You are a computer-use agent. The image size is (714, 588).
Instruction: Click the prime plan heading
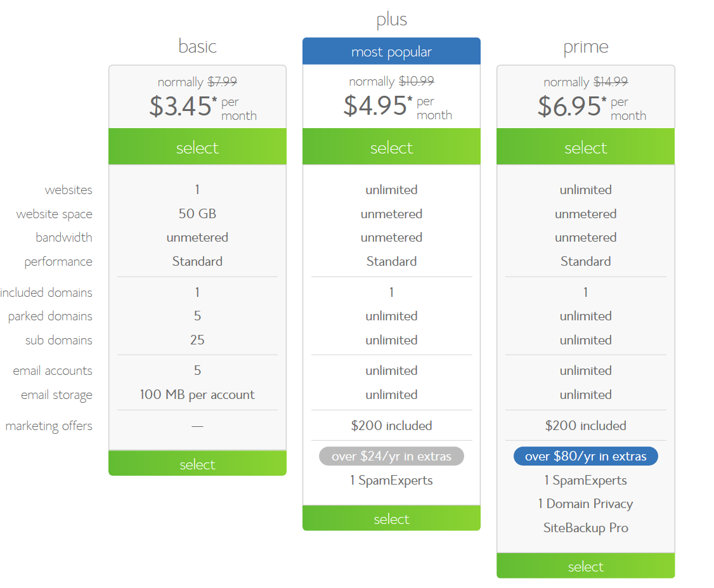tap(585, 48)
